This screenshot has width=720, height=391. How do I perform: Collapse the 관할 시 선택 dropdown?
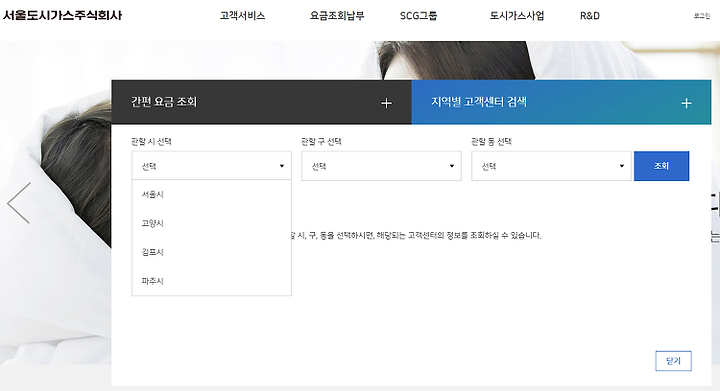click(x=211, y=166)
